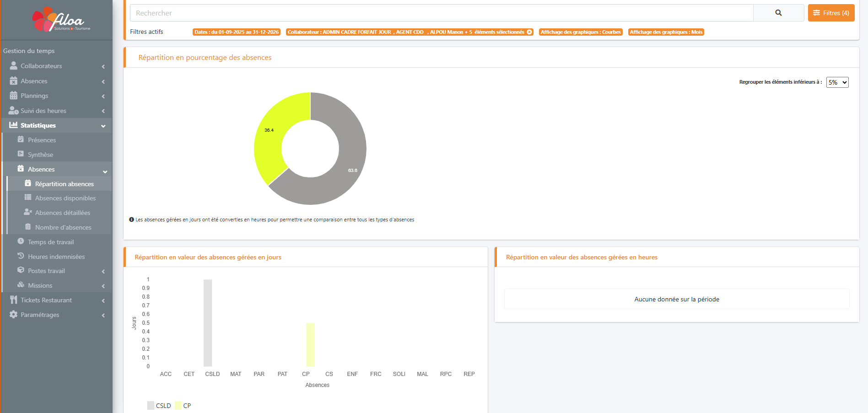Expand the Suivi des heures chevron

tap(103, 111)
